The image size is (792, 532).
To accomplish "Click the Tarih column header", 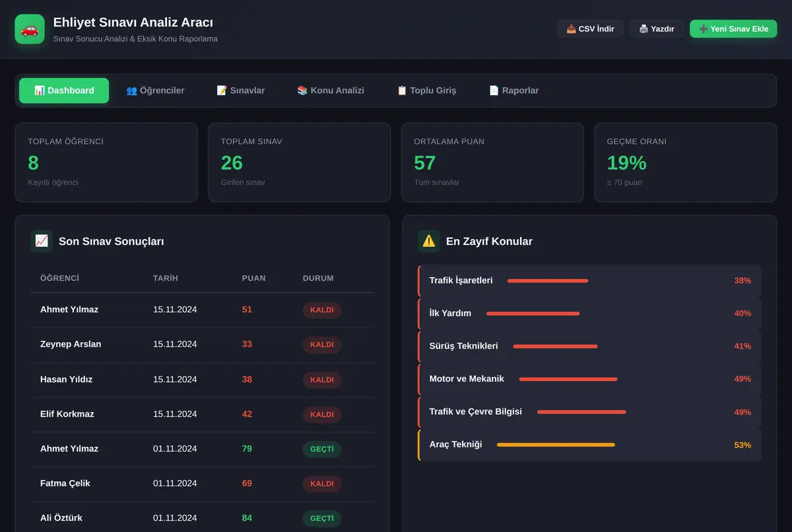I will point(166,279).
